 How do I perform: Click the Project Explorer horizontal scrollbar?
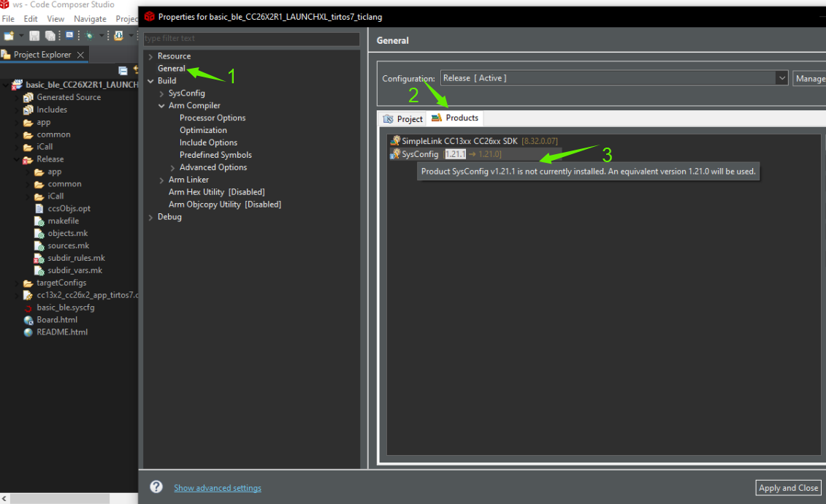[59, 498]
